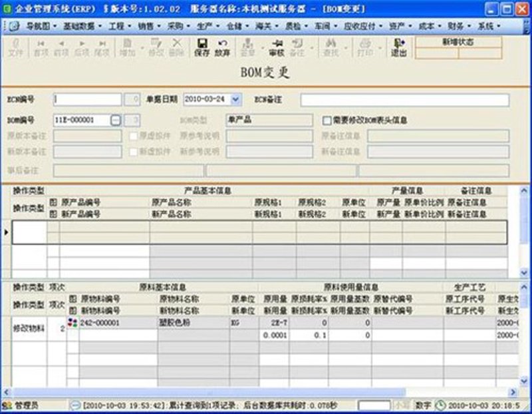Click the grid icon before 原物料编号 header
The image size is (532, 414).
pyautogui.click(x=72, y=299)
